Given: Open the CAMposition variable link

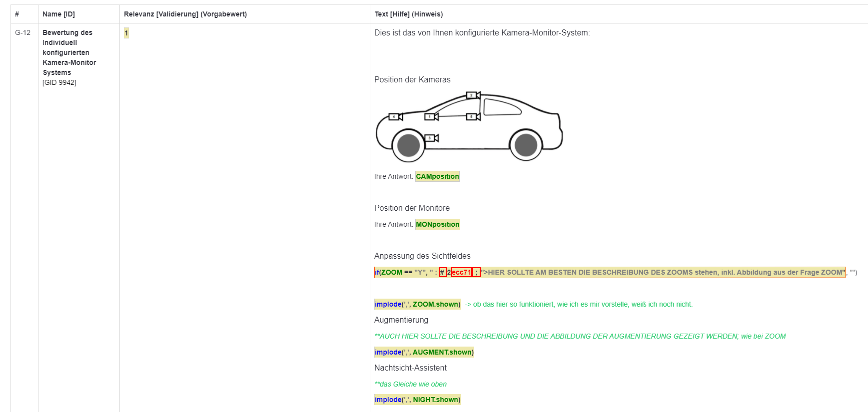Looking at the screenshot, I should coord(437,176).
